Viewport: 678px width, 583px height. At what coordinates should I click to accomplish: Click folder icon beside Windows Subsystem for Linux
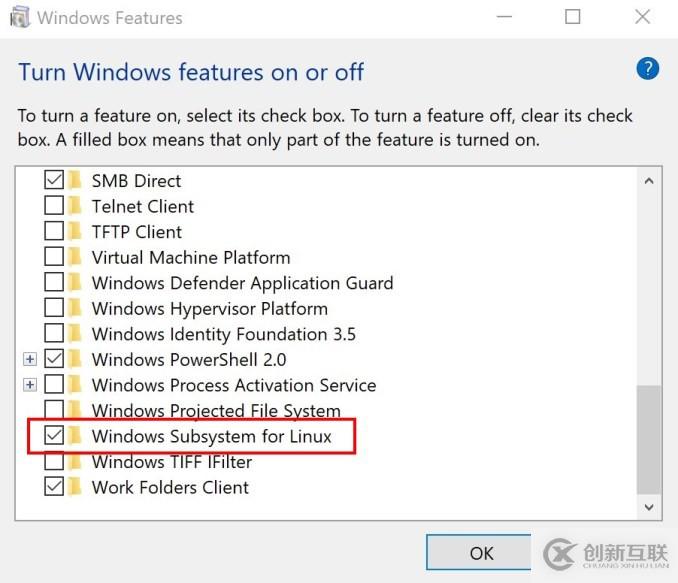click(x=76, y=436)
